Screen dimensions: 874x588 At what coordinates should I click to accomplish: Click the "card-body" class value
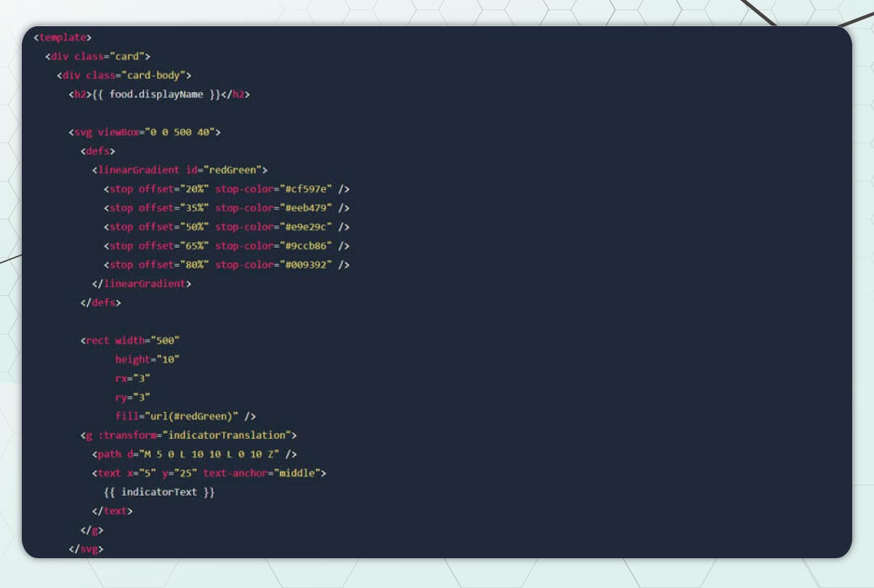pyautogui.click(x=155, y=75)
